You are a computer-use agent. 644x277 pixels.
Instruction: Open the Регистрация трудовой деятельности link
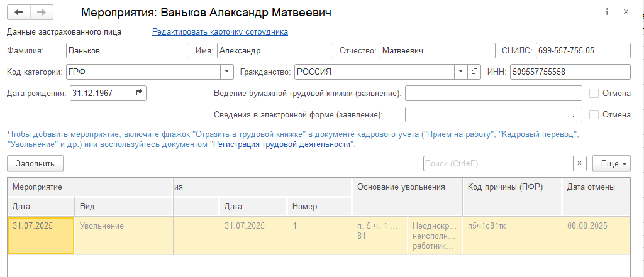pyautogui.click(x=281, y=144)
